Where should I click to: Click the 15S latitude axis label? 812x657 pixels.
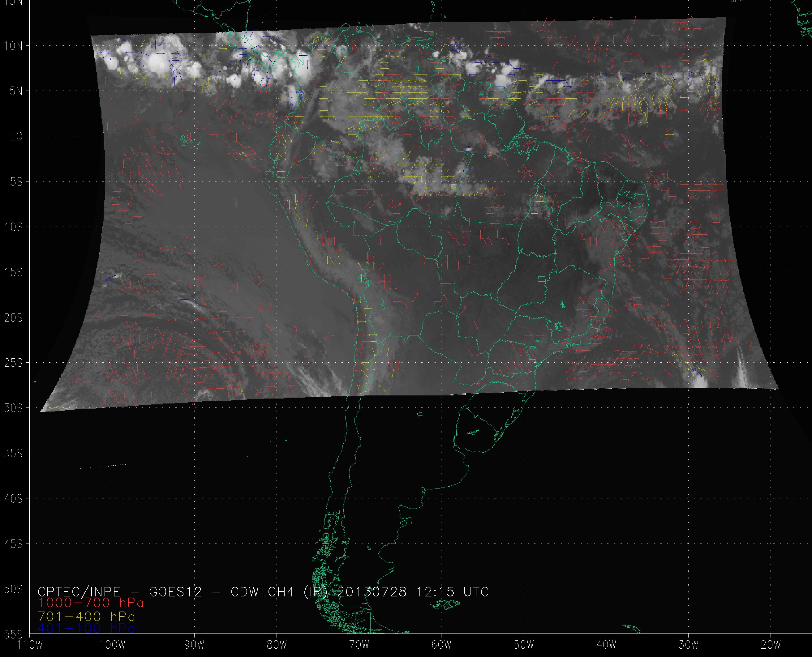click(13, 272)
